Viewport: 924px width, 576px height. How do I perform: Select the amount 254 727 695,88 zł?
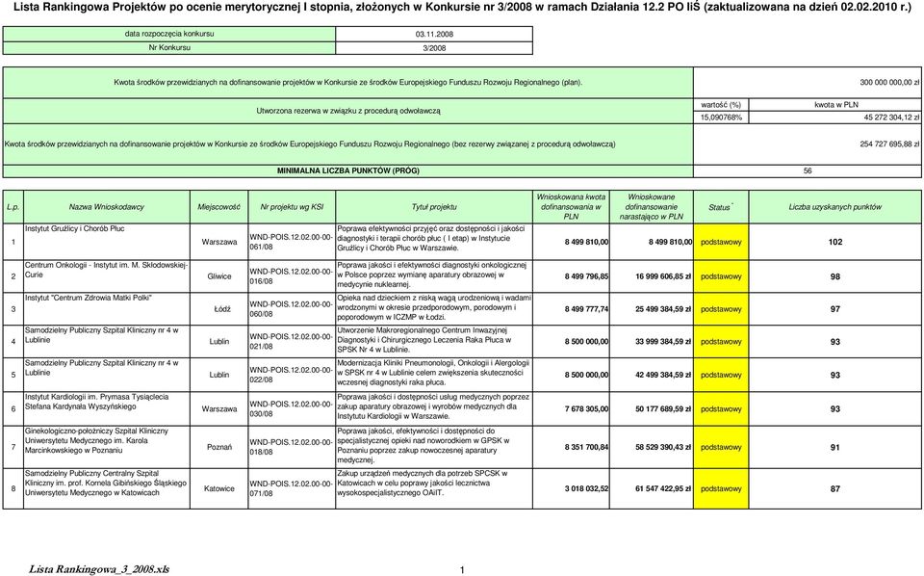coord(889,144)
